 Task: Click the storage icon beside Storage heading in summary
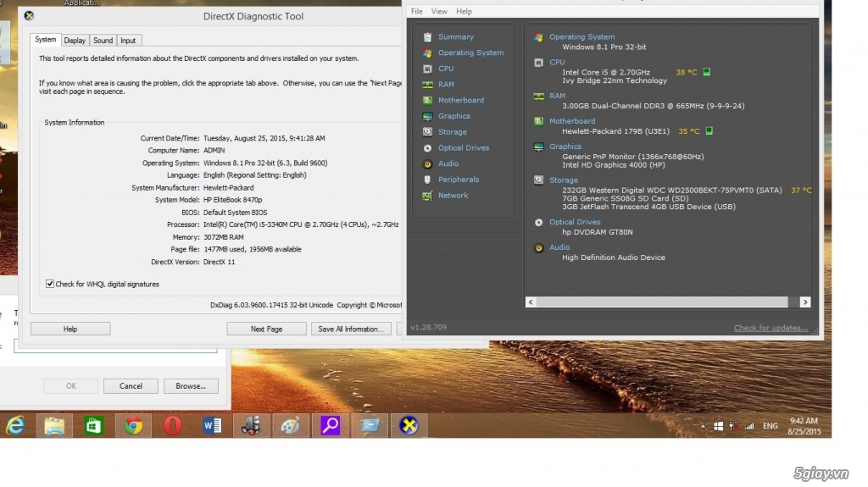point(538,180)
